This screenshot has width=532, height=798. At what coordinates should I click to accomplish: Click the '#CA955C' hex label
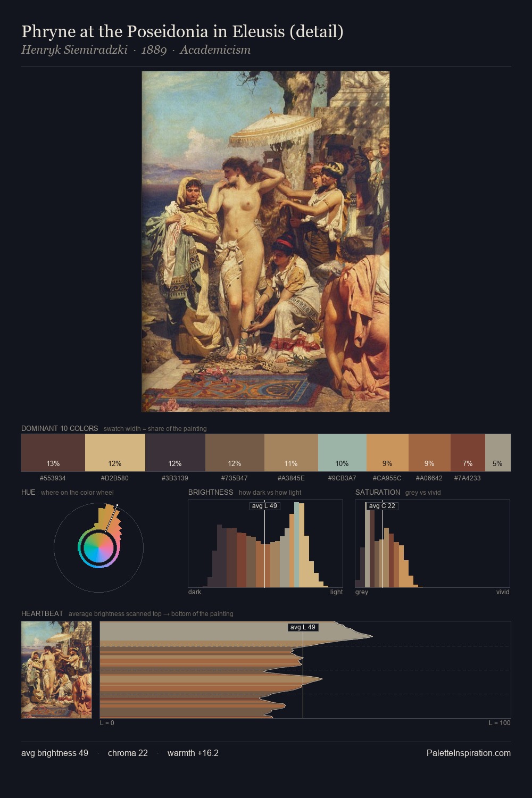[x=387, y=478]
